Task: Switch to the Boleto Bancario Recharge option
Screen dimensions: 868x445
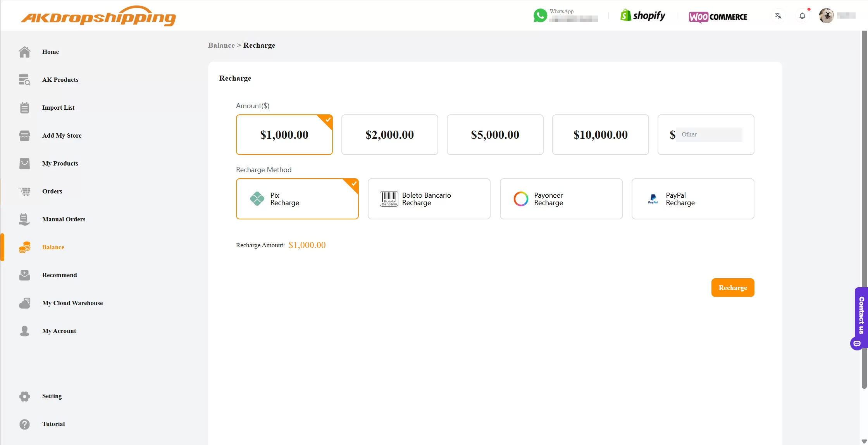Action: (x=429, y=198)
